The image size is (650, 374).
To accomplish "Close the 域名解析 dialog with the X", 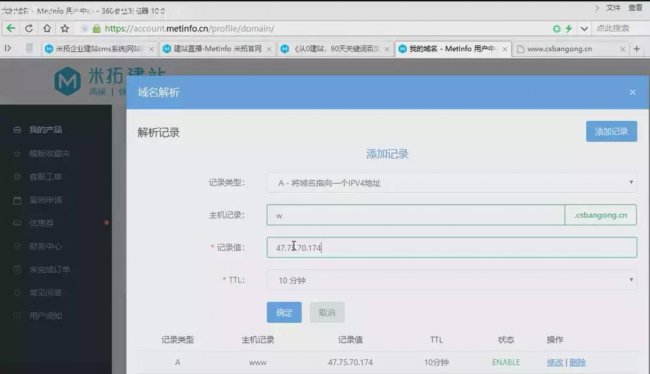I will tap(632, 92).
